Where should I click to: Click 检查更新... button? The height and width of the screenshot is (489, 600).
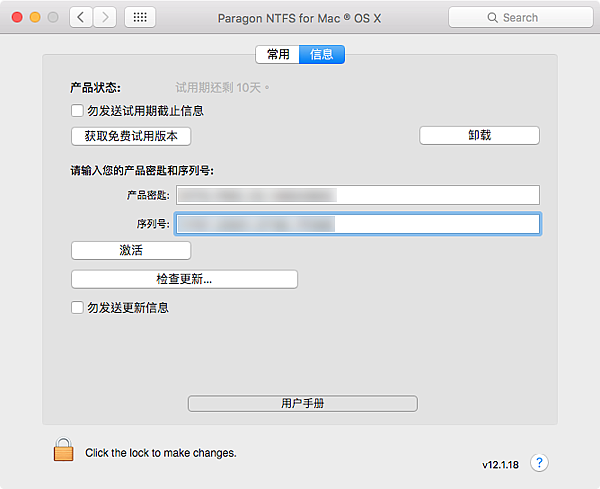(x=184, y=279)
